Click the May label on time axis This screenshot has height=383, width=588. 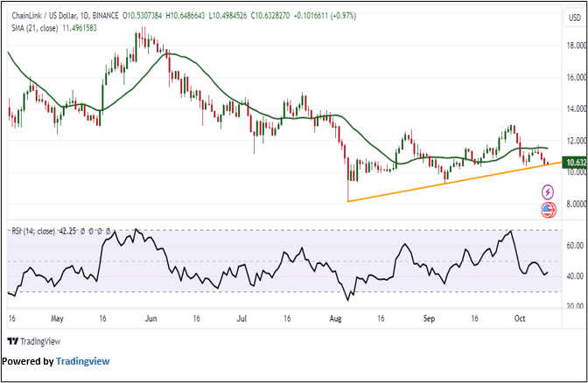click(57, 319)
